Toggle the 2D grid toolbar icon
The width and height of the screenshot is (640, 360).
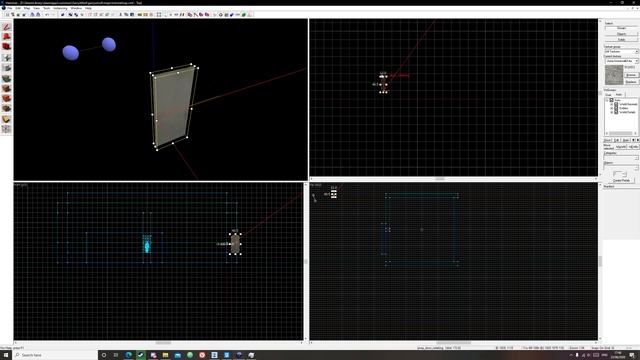coord(7,15)
